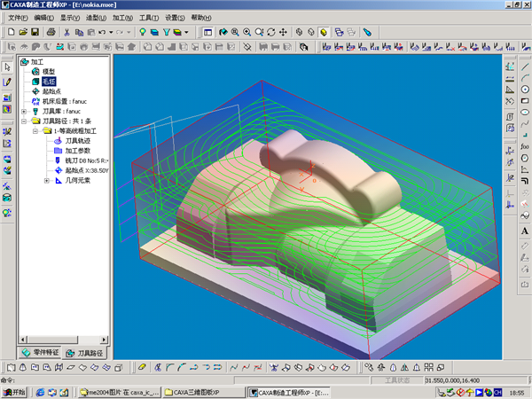Click the Open file folder icon
Screen dimensions: 532x399
point(21,32)
